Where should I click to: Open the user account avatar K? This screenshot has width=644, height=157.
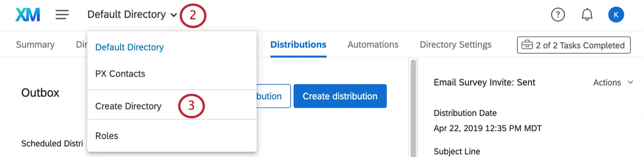[x=616, y=15]
